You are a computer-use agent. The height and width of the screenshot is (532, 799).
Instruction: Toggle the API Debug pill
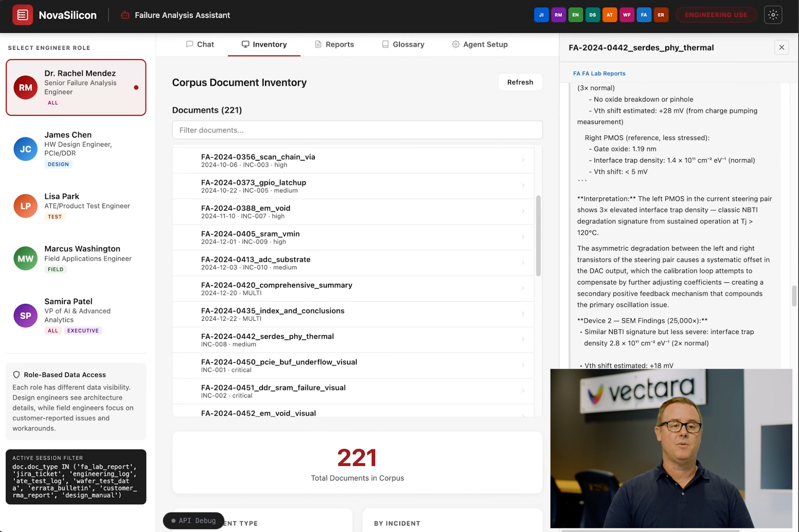coord(194,520)
